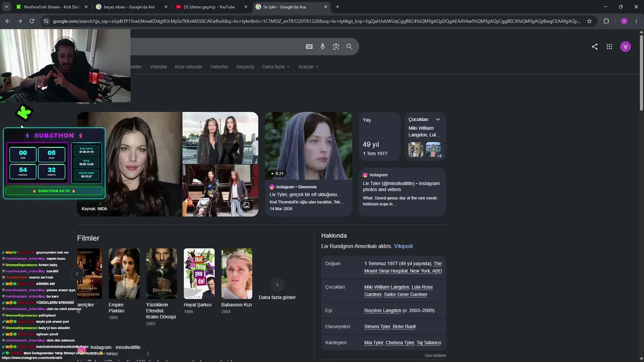Viewport: 644px width, 362px height.
Task: Switch to the Alışveriş results tab
Action: pos(245,67)
